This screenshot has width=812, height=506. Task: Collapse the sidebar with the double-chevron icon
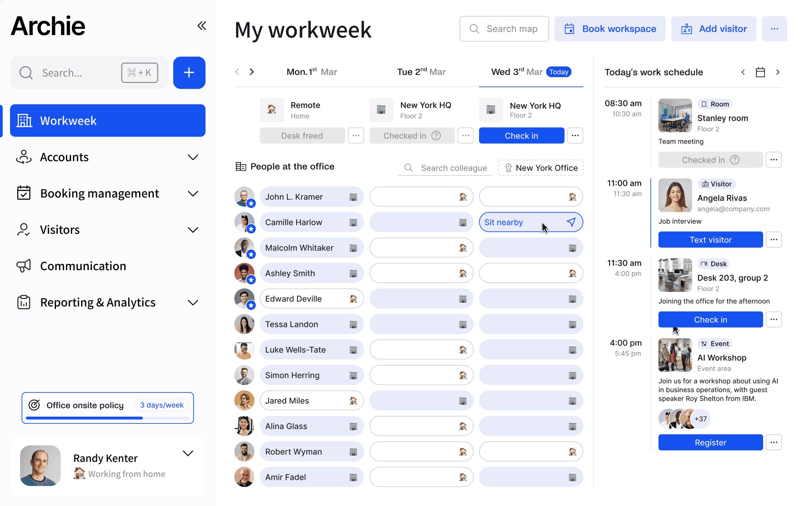(x=202, y=25)
